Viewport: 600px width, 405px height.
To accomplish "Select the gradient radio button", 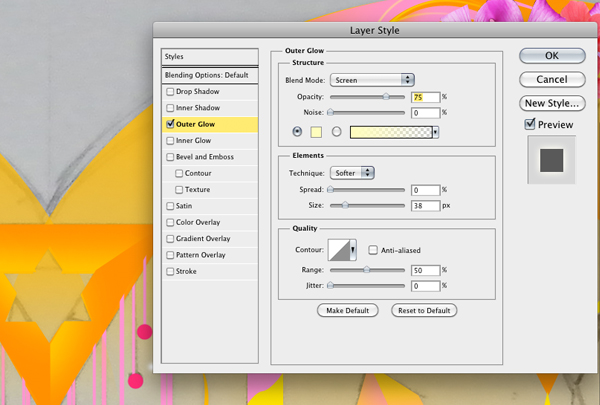I will tap(336, 132).
